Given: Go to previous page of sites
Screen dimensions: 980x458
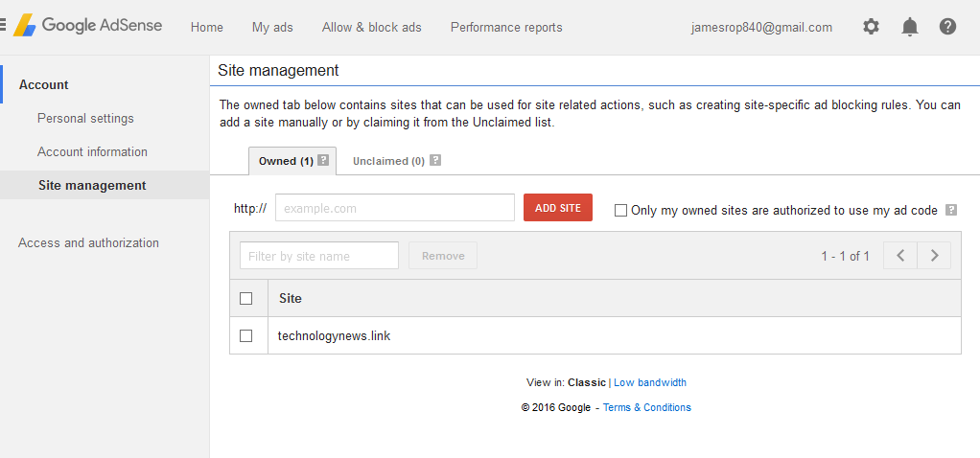Looking at the screenshot, I should 900,256.
